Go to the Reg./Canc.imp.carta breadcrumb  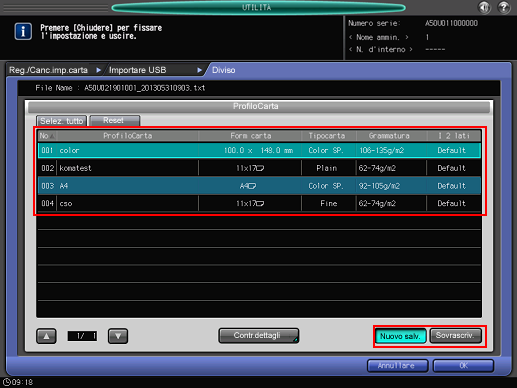48,70
